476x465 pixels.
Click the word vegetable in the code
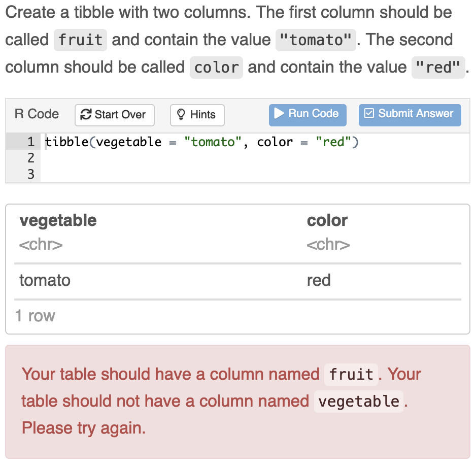pos(129,142)
